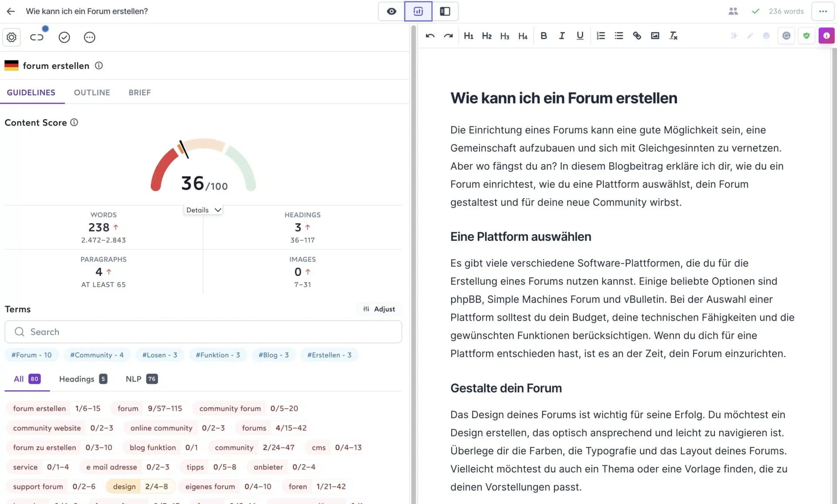Toggle bold formatting in the editor
The width and height of the screenshot is (837, 504).
click(544, 36)
